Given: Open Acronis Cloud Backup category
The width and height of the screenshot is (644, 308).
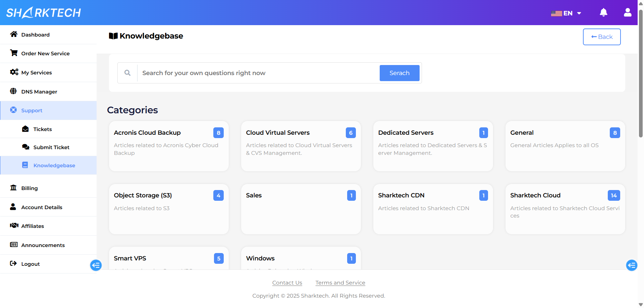Looking at the screenshot, I should tap(169, 146).
